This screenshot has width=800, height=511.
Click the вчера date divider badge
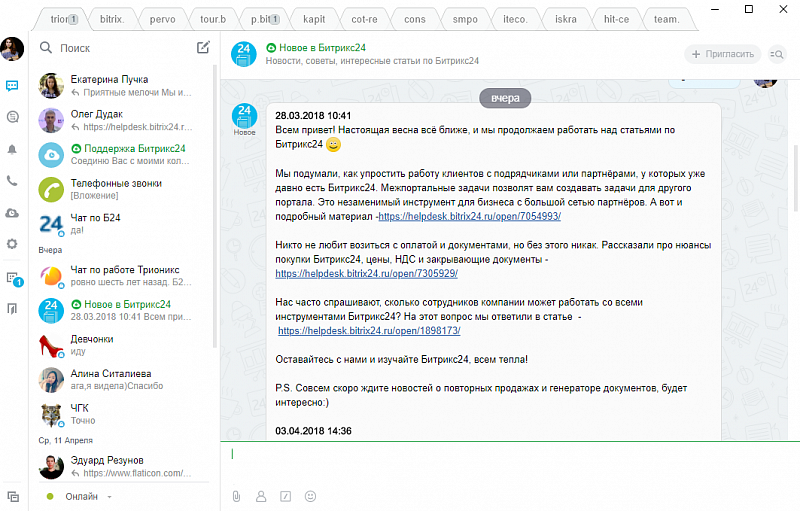[x=505, y=98]
